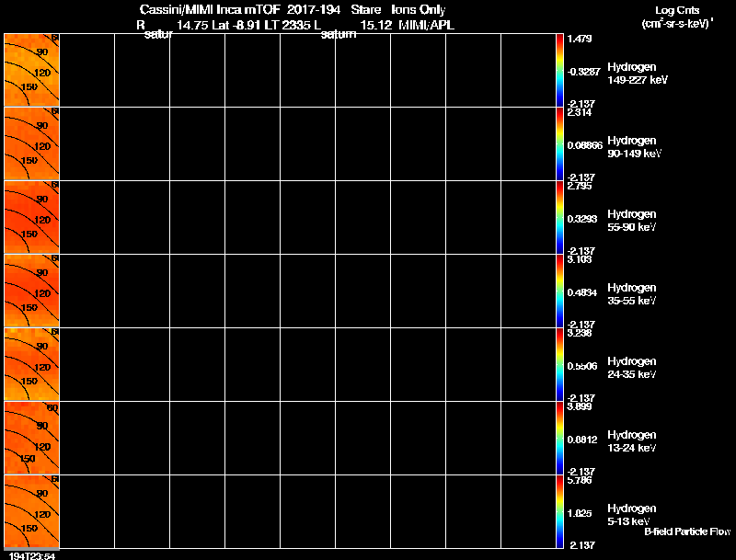Viewport: 736px width, 560px height.
Task: Click the color bar beside 90-149 keV
Action: [559, 143]
